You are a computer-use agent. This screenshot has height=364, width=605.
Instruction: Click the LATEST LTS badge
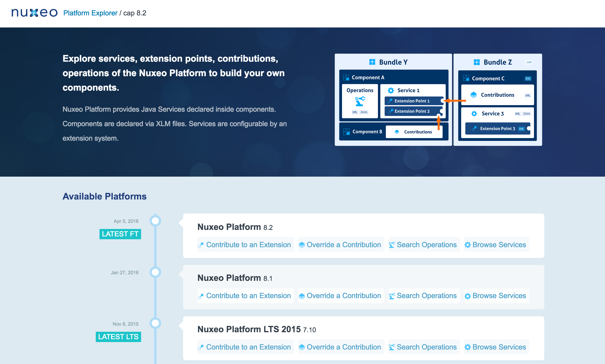(118, 337)
